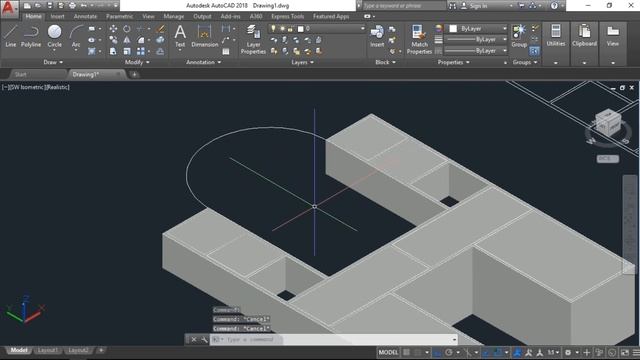The width and height of the screenshot is (640, 360).
Task: Switch to the Start file tab
Action: 20,74
